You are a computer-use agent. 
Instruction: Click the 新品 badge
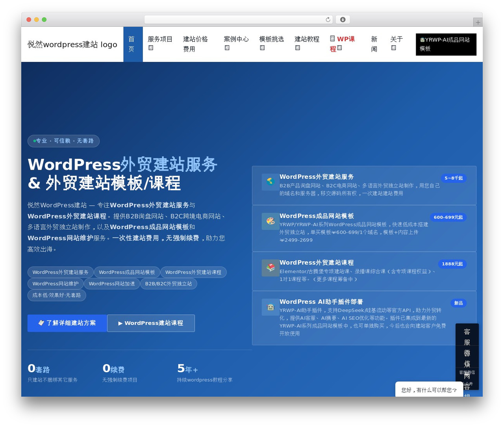pyautogui.click(x=458, y=303)
